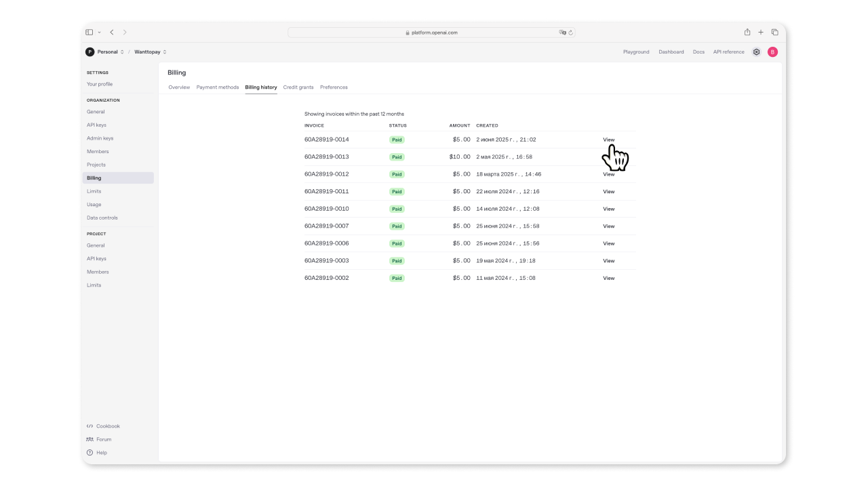
Task: Open Playground in the top navigation
Action: [636, 52]
